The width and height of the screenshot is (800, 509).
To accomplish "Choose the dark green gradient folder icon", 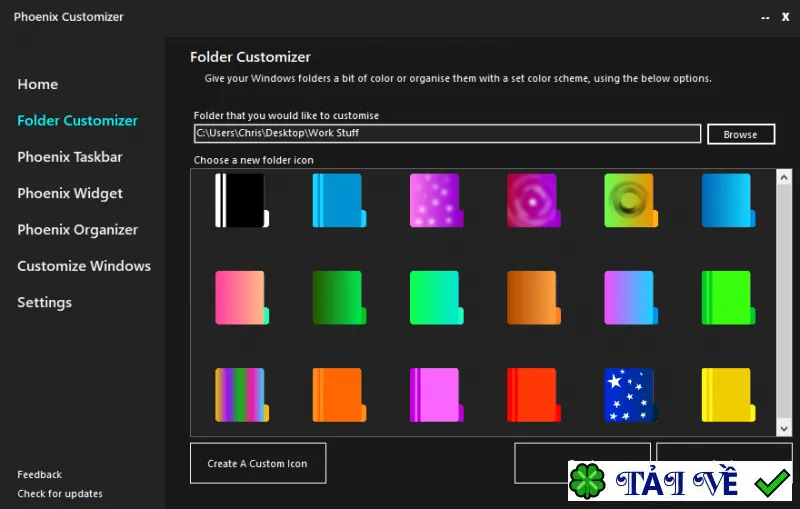I will (x=339, y=298).
